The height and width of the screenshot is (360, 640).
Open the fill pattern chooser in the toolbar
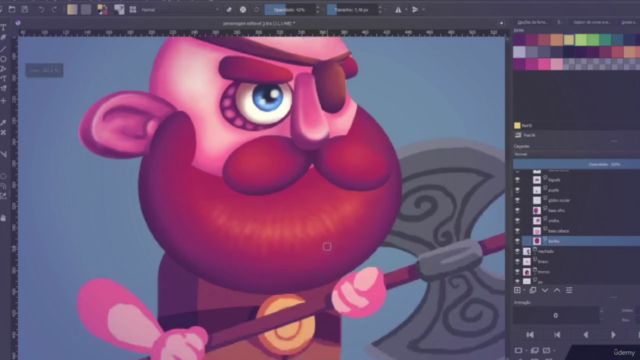[x=86, y=9]
